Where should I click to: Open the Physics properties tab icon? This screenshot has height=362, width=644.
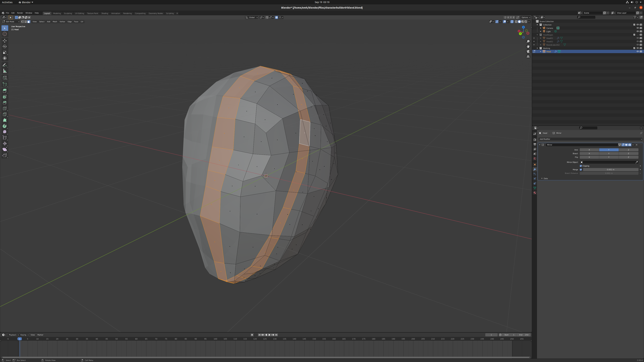[x=535, y=179]
